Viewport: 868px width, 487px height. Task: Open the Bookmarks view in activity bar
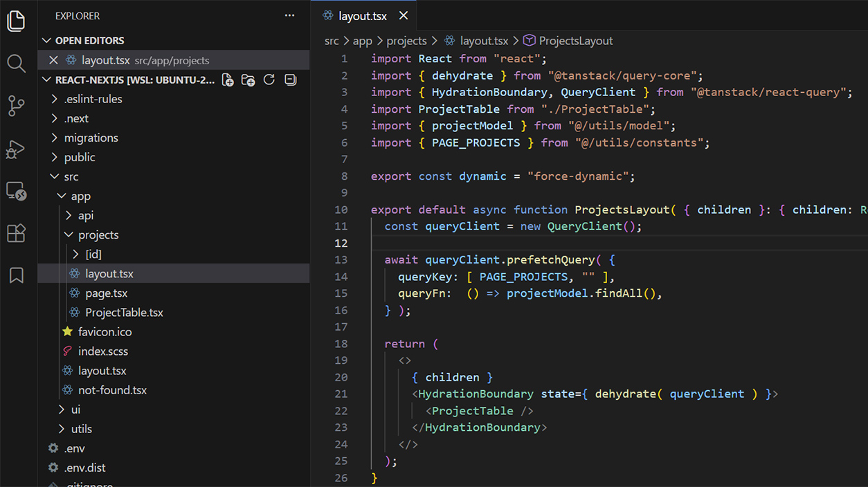pyautogui.click(x=16, y=275)
